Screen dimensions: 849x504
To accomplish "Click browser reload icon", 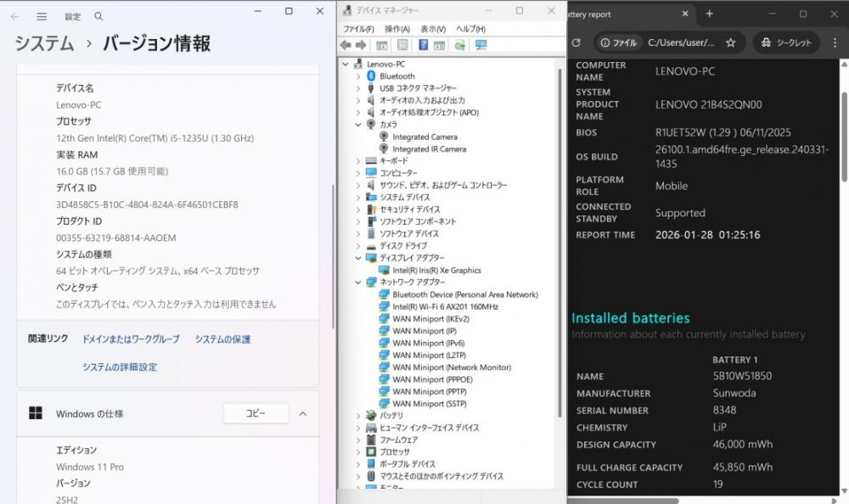I will (576, 42).
